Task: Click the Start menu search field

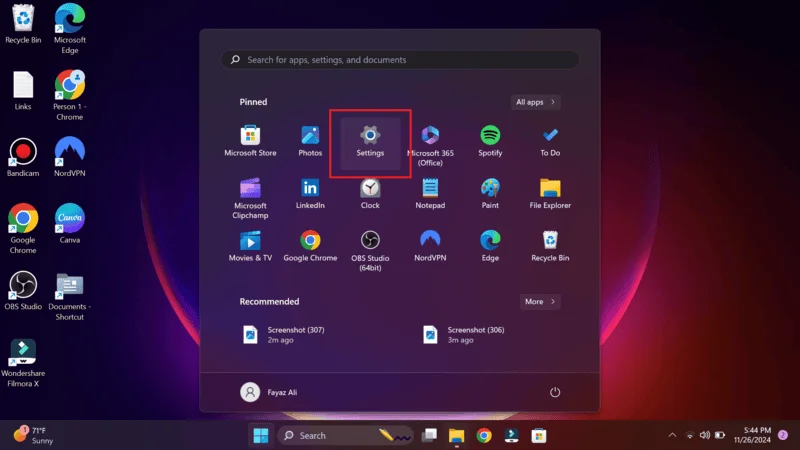Action: 400,60
